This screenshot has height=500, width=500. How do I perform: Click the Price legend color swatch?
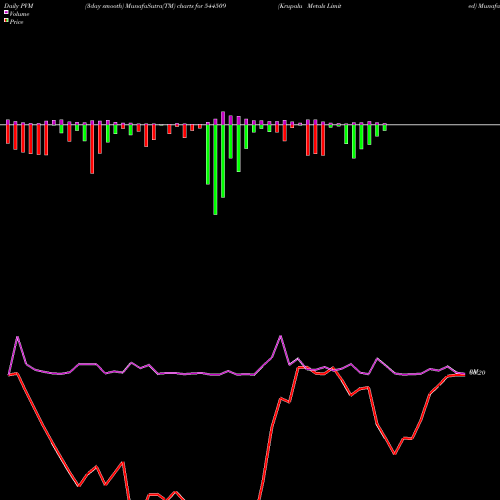click(x=6, y=21)
